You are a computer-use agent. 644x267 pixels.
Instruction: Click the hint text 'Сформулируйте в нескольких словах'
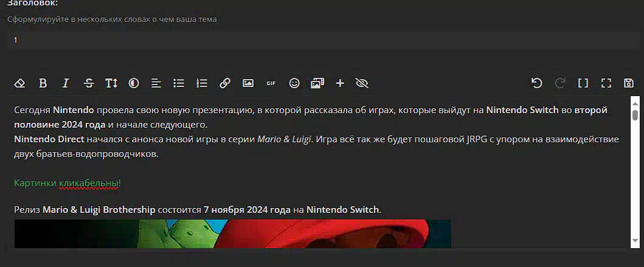point(78,19)
